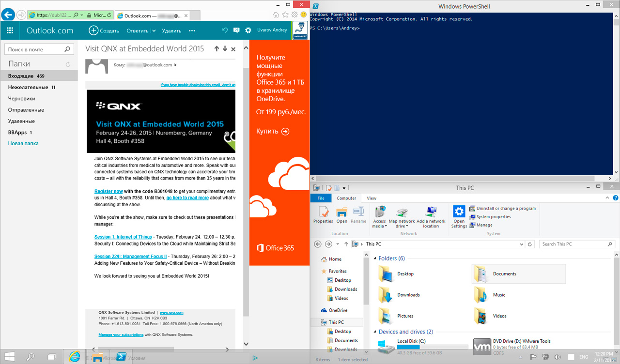Expand the Access media dropdown

(379, 217)
